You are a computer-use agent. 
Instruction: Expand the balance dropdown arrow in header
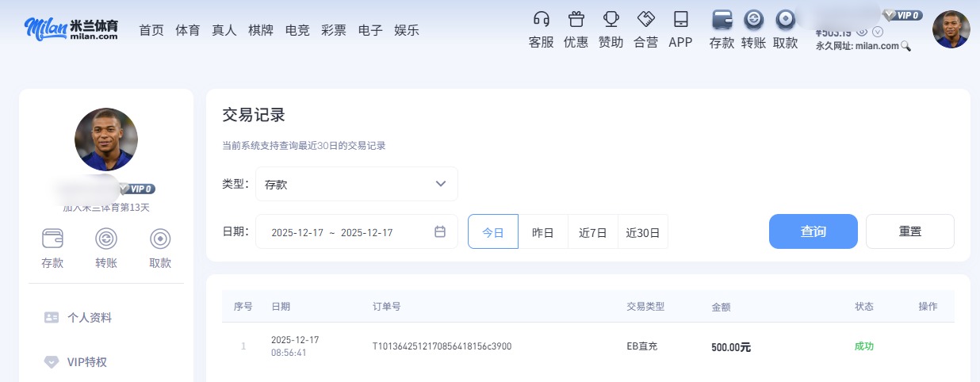tap(877, 32)
